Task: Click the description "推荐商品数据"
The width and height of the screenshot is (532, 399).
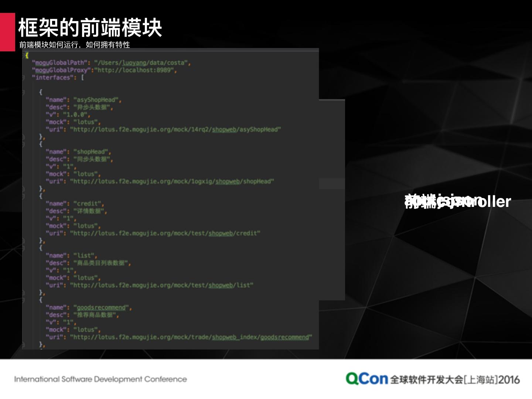Action: (x=95, y=315)
